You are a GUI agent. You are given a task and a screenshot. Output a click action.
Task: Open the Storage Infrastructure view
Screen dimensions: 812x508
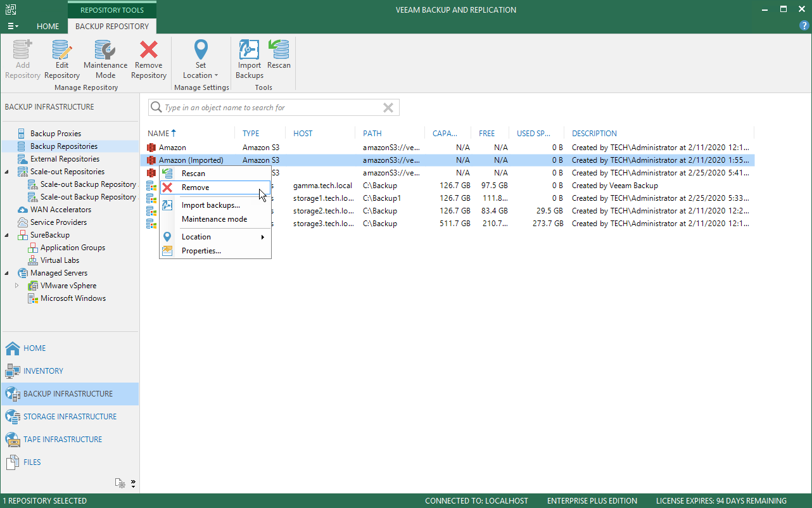coord(70,416)
